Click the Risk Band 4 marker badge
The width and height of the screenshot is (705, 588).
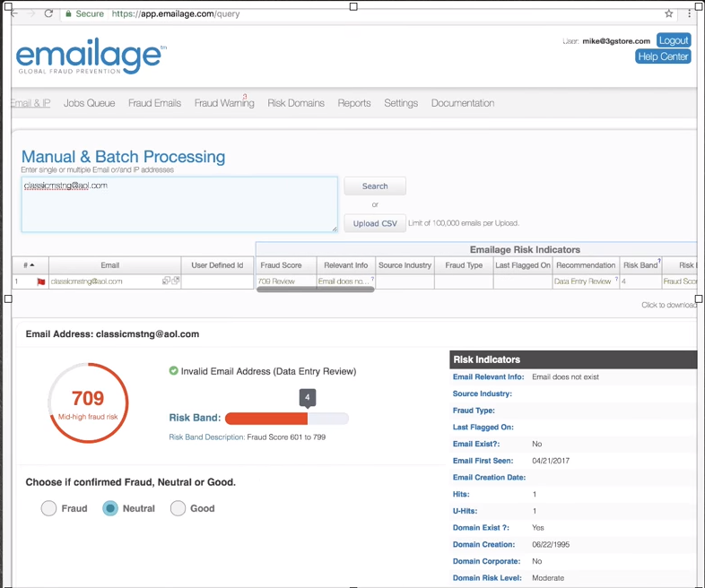pos(308,398)
